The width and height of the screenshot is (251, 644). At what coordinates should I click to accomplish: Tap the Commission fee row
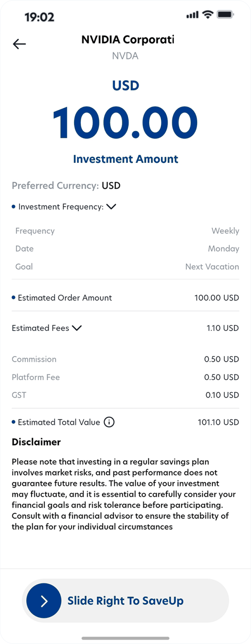tap(125, 359)
